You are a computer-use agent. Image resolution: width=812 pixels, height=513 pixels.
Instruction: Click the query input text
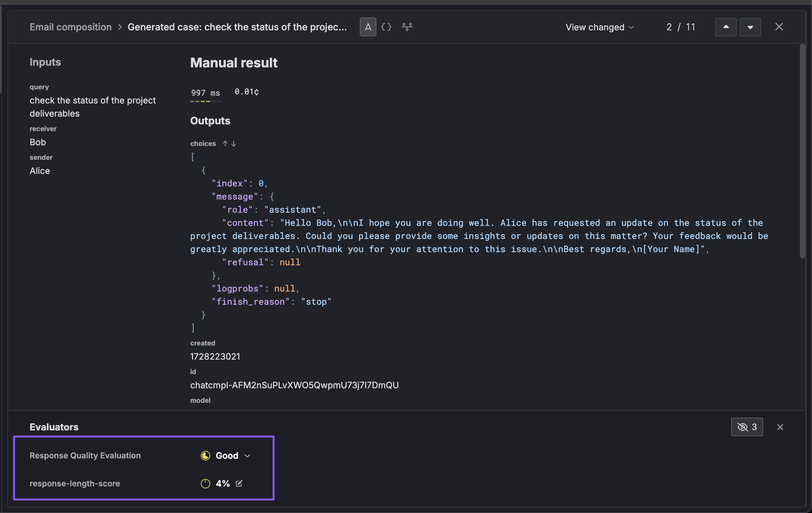point(93,107)
